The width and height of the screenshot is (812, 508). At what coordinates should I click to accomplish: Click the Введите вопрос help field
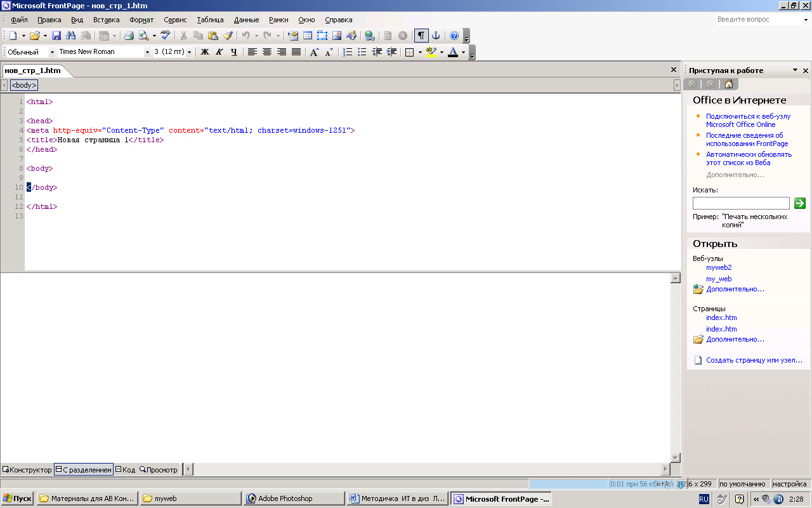tap(758, 20)
